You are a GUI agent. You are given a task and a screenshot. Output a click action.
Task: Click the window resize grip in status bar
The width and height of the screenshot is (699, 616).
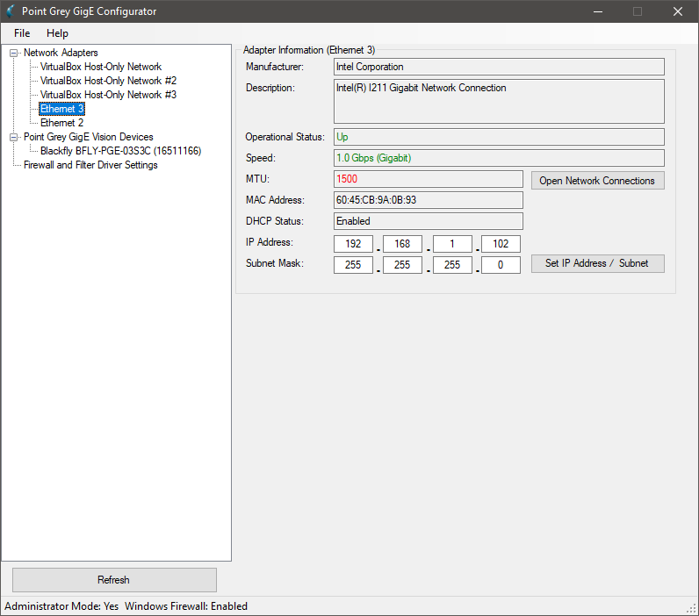tap(692, 609)
